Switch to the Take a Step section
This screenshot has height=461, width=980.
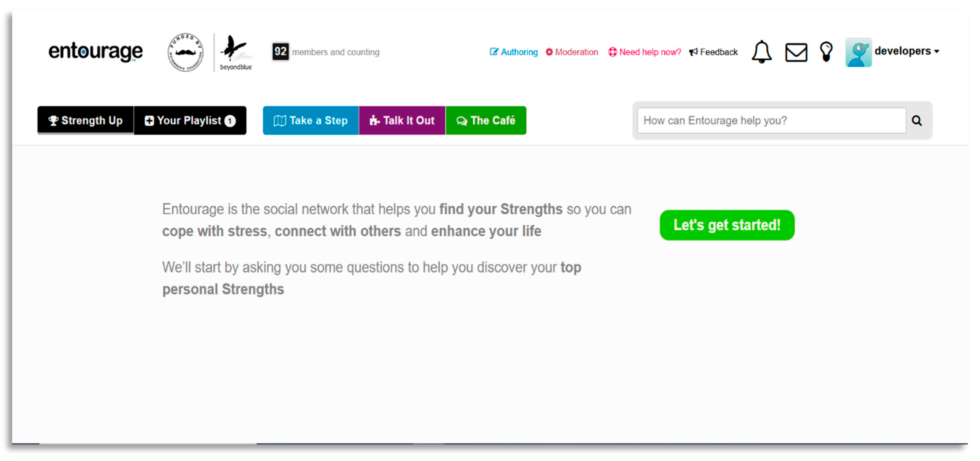tap(311, 120)
